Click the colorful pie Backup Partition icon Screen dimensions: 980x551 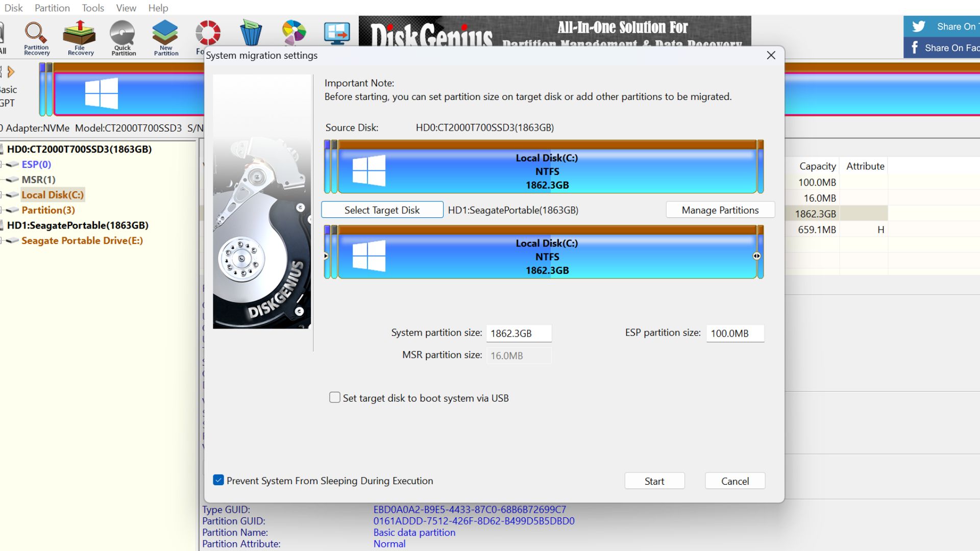pyautogui.click(x=294, y=32)
